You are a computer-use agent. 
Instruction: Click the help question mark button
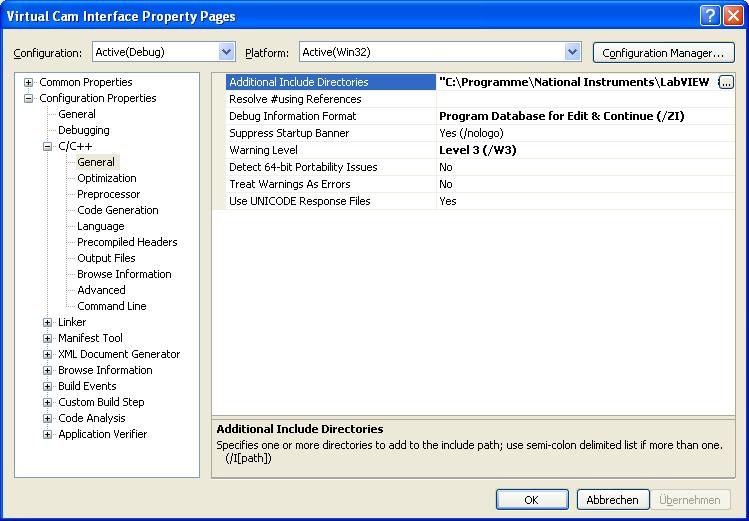(710, 16)
